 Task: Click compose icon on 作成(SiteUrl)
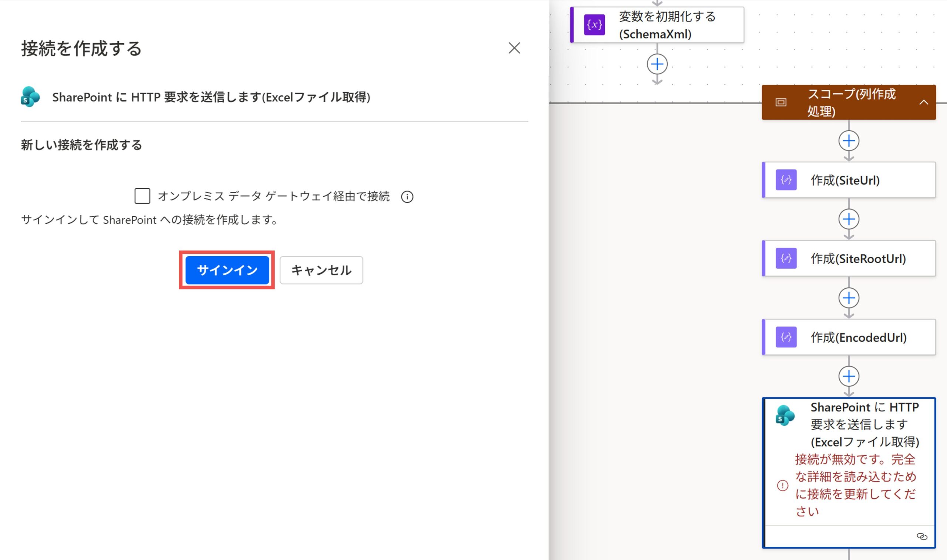pyautogui.click(x=786, y=180)
